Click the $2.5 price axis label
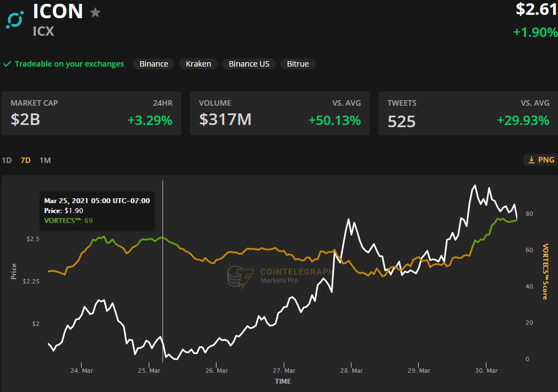 33,239
